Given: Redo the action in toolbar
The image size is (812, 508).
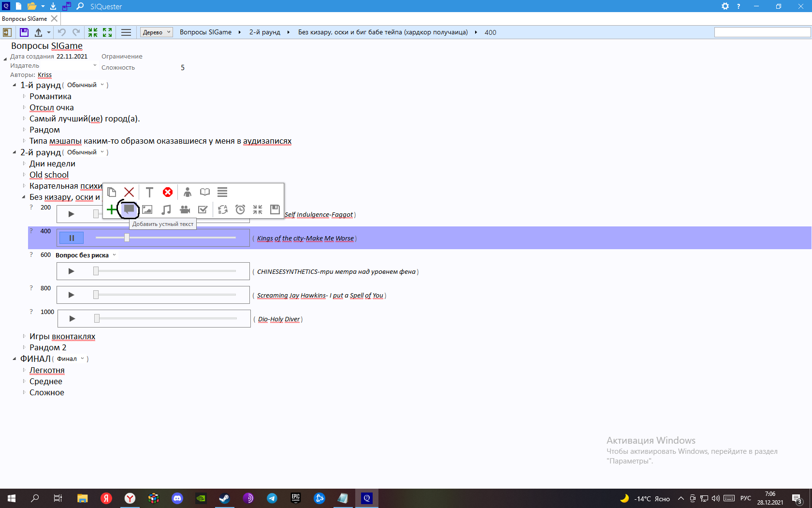Looking at the screenshot, I should click(x=76, y=32).
